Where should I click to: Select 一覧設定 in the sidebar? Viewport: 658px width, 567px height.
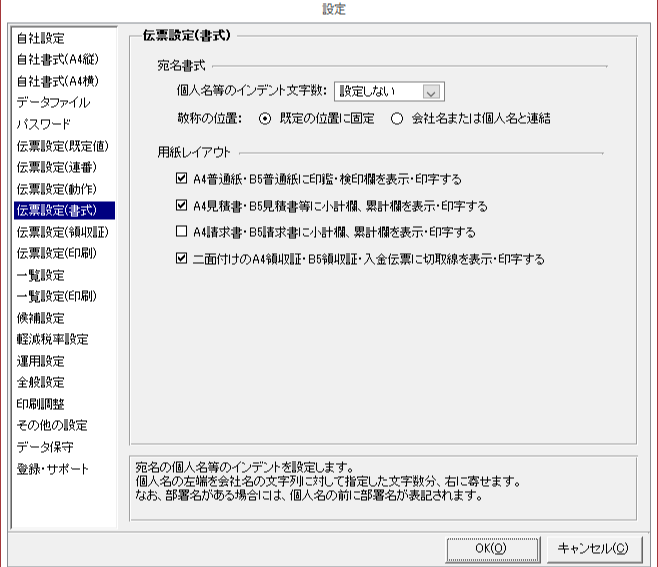(x=41, y=275)
